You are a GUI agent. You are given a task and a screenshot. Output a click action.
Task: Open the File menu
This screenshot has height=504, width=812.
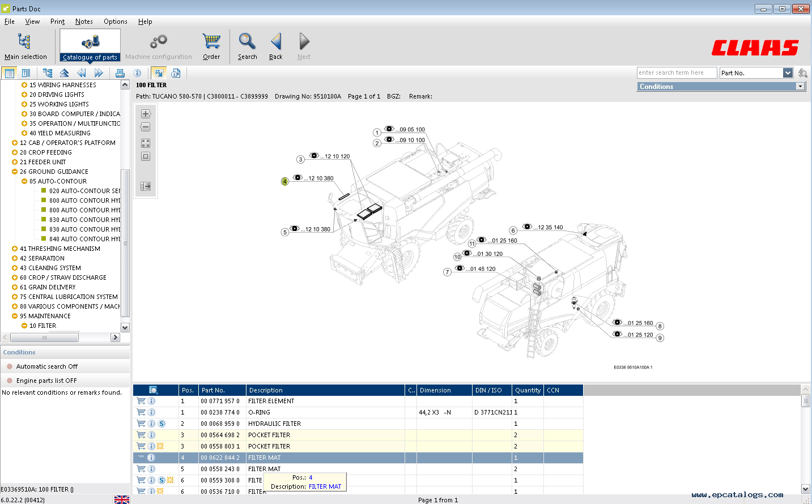click(x=10, y=22)
